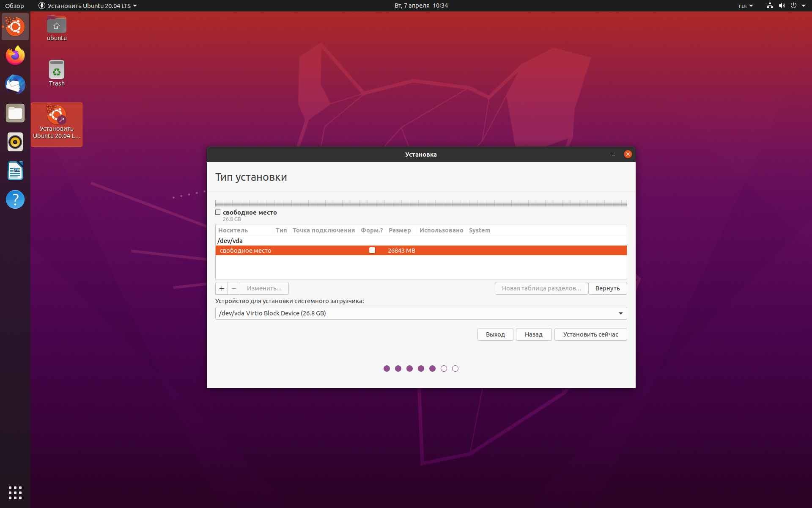Sort by Использовано column header
Screen dimensions: 812x508
pos(441,230)
